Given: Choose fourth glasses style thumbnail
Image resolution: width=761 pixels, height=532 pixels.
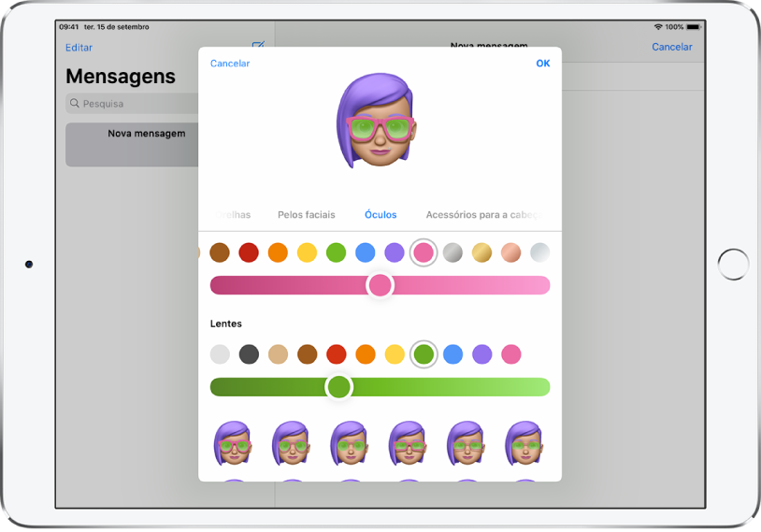Looking at the screenshot, I should click(408, 443).
